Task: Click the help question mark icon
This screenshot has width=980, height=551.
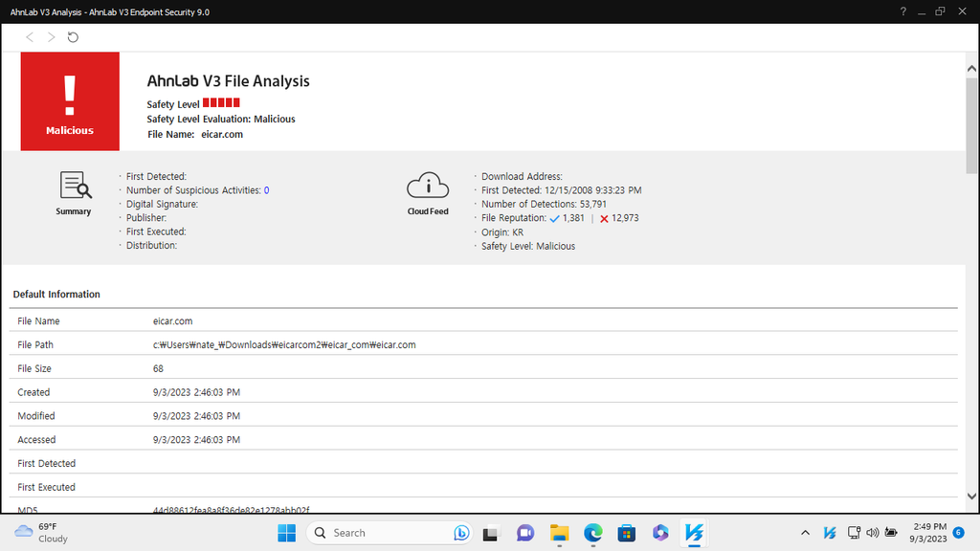Action: (x=902, y=11)
